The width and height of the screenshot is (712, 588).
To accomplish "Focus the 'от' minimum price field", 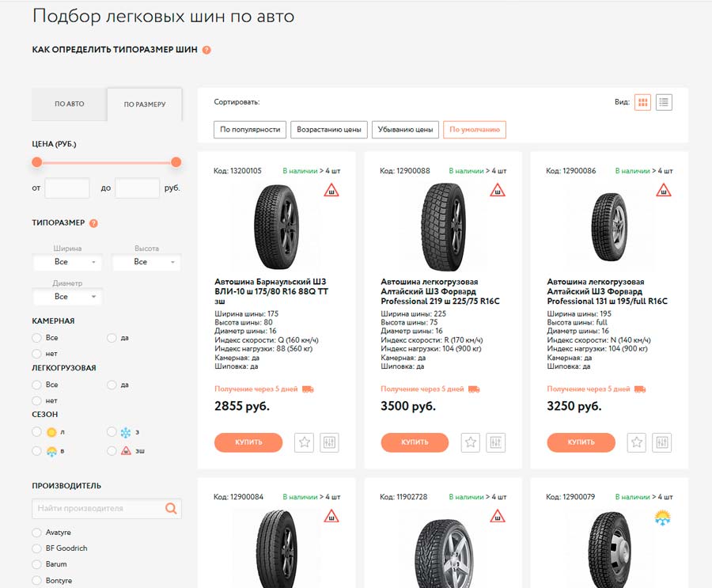I will pos(67,188).
